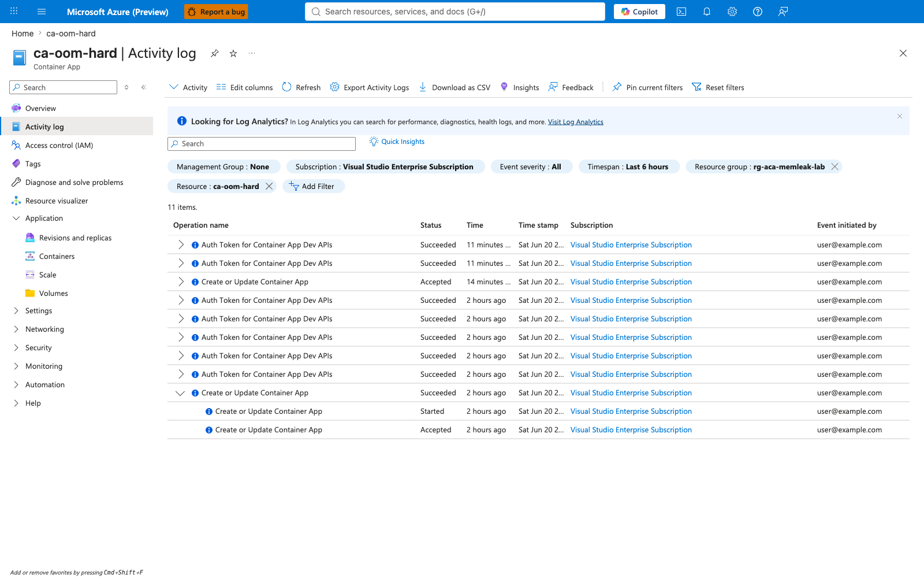Add ca-oom-hard to favorites star
Screen dimensions: 924x578
[233, 53]
